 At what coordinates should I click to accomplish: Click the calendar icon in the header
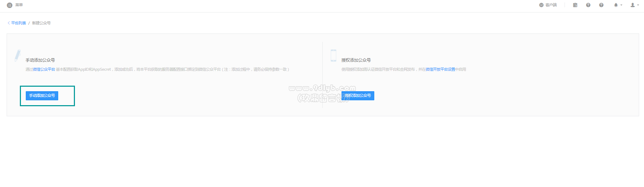click(x=575, y=5)
